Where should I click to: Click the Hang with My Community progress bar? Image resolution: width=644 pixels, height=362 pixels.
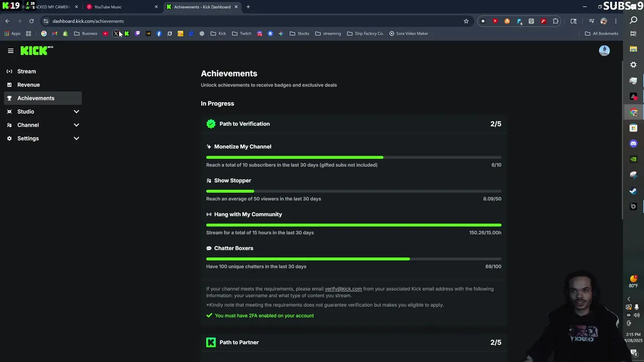point(354,225)
